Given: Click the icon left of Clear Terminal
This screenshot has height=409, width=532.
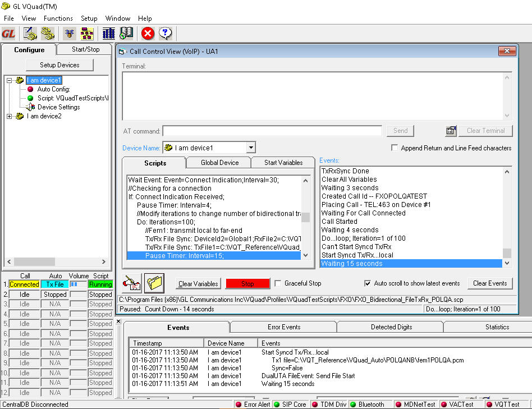Looking at the screenshot, I should [451, 131].
